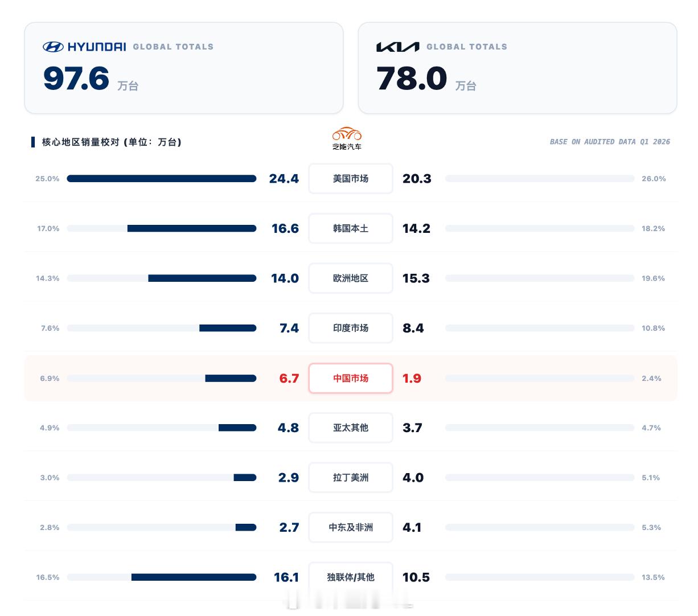Click the 5.1% share label
The image size is (698, 616).
click(x=651, y=478)
